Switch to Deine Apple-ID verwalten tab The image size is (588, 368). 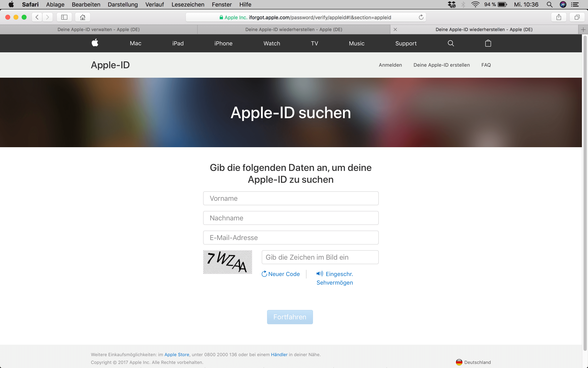(x=98, y=29)
